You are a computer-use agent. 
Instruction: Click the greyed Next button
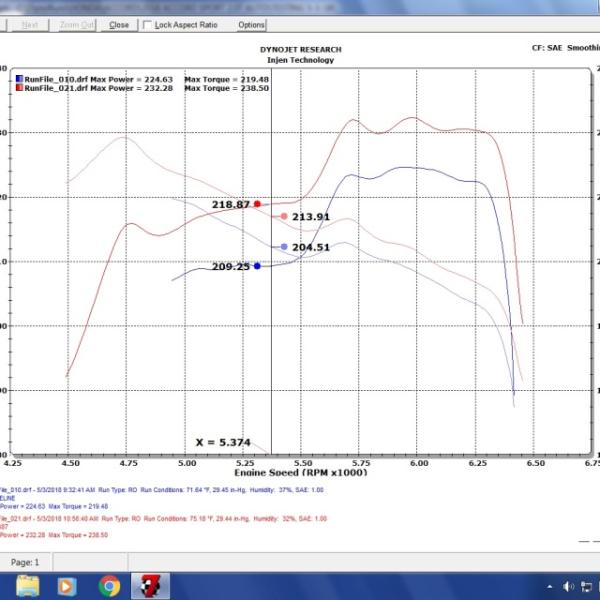point(30,25)
